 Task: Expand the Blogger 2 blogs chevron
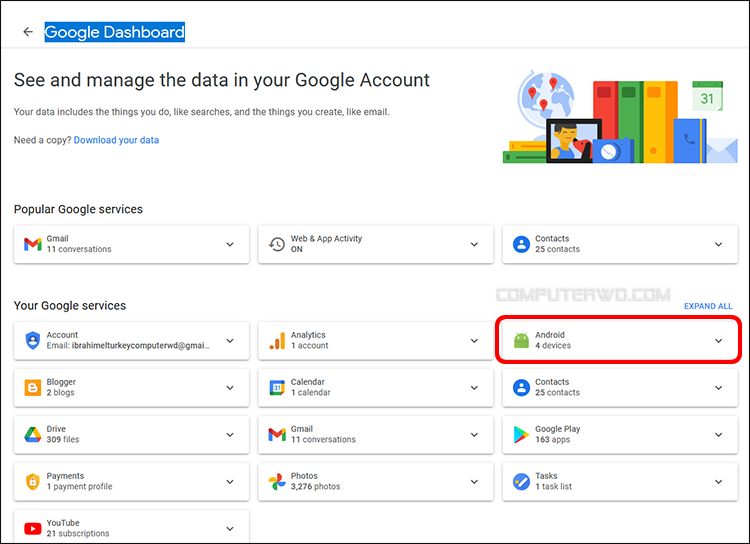pyautogui.click(x=230, y=388)
